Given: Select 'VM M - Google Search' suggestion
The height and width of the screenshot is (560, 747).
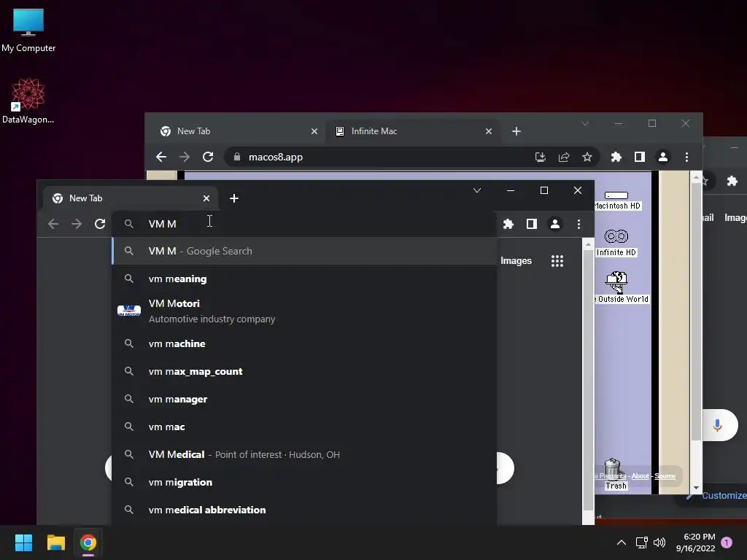Looking at the screenshot, I should 305,251.
